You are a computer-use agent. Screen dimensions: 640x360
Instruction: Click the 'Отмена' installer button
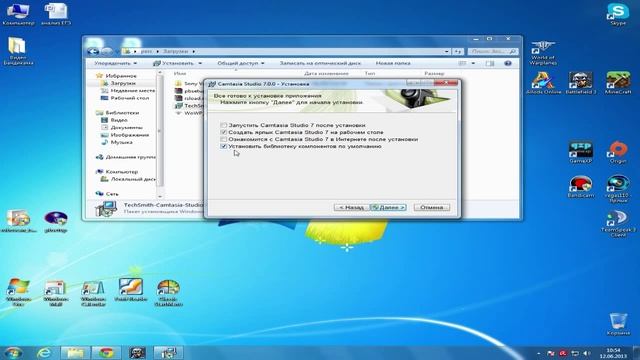point(431,207)
